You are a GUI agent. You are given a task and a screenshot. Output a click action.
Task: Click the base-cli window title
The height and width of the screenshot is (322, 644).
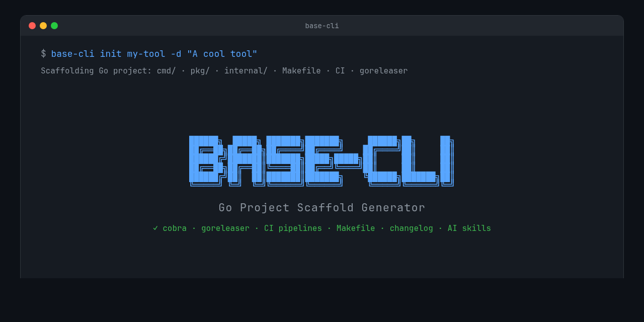[x=322, y=26]
